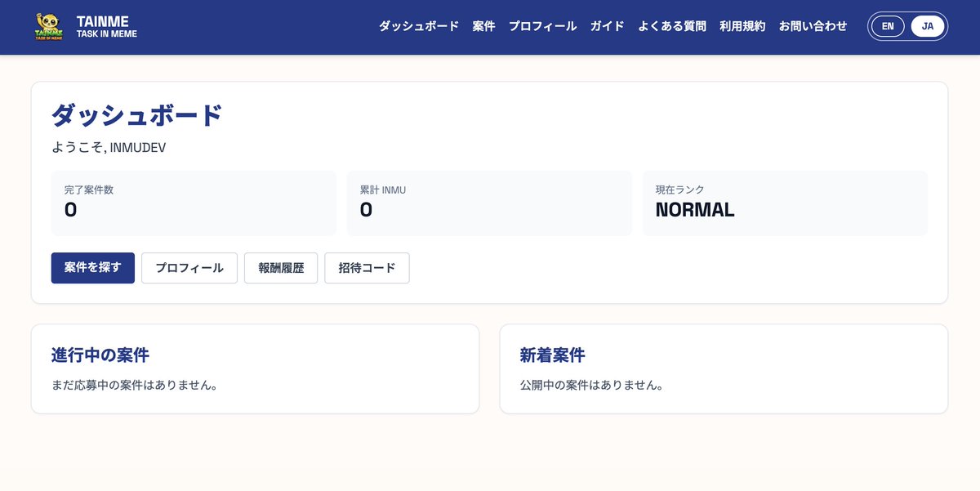Switch language to EN
This screenshot has width=980, height=491.
[x=887, y=26]
